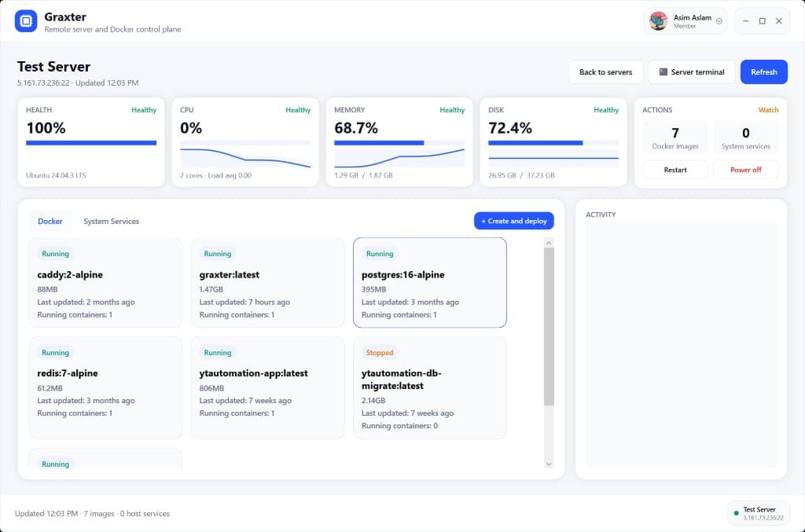Maximize the Graxter window
This screenshot has width=805, height=532.
[x=763, y=21]
